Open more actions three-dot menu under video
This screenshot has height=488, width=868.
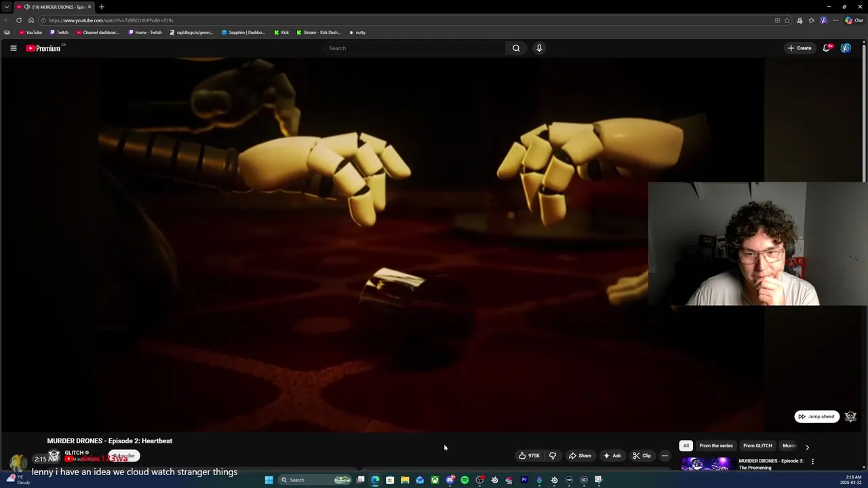click(x=665, y=455)
